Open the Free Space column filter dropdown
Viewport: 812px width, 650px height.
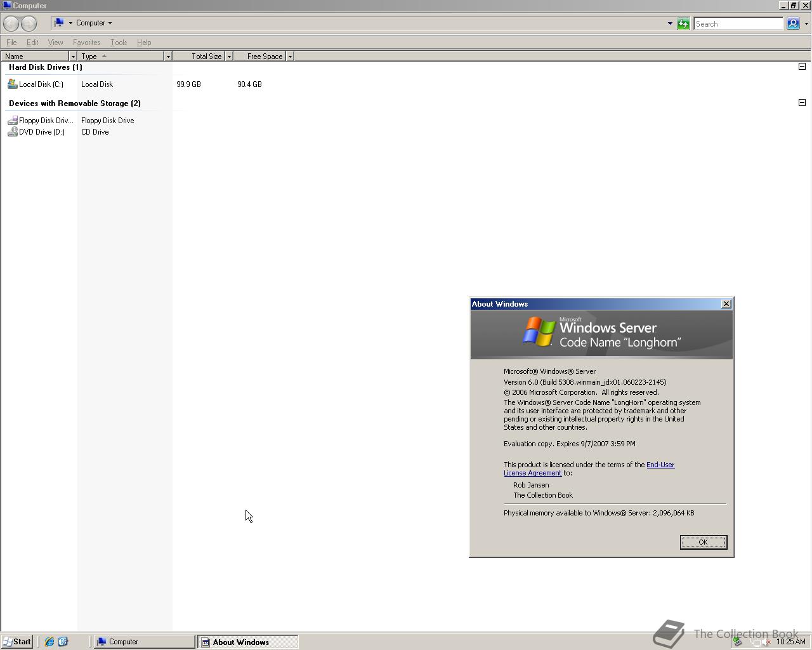pyautogui.click(x=290, y=56)
